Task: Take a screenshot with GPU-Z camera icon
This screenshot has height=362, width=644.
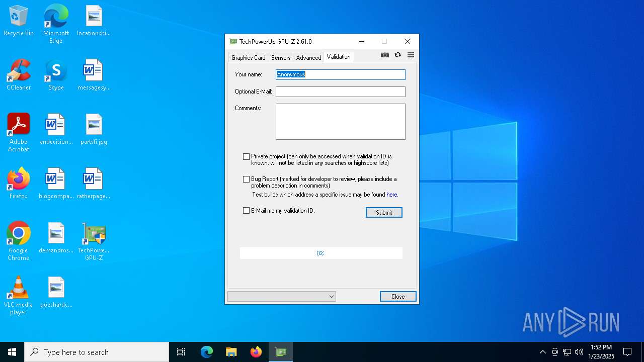Action: [385, 55]
